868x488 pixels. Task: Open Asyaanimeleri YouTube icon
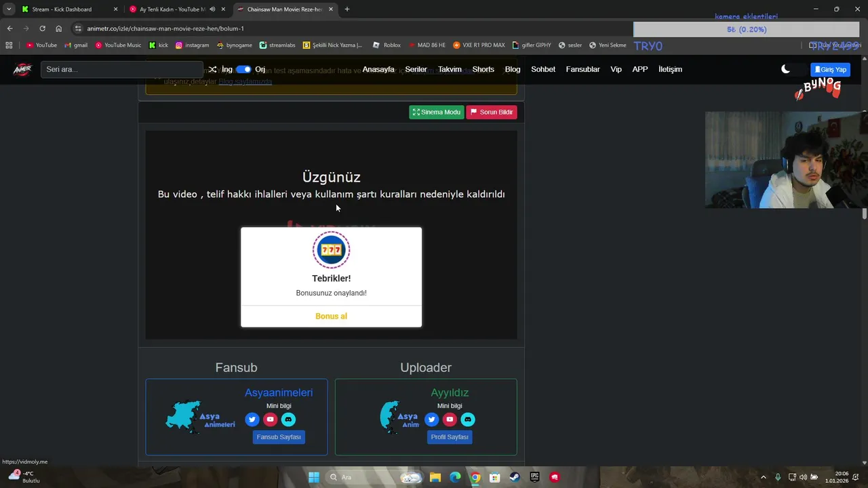tap(270, 420)
